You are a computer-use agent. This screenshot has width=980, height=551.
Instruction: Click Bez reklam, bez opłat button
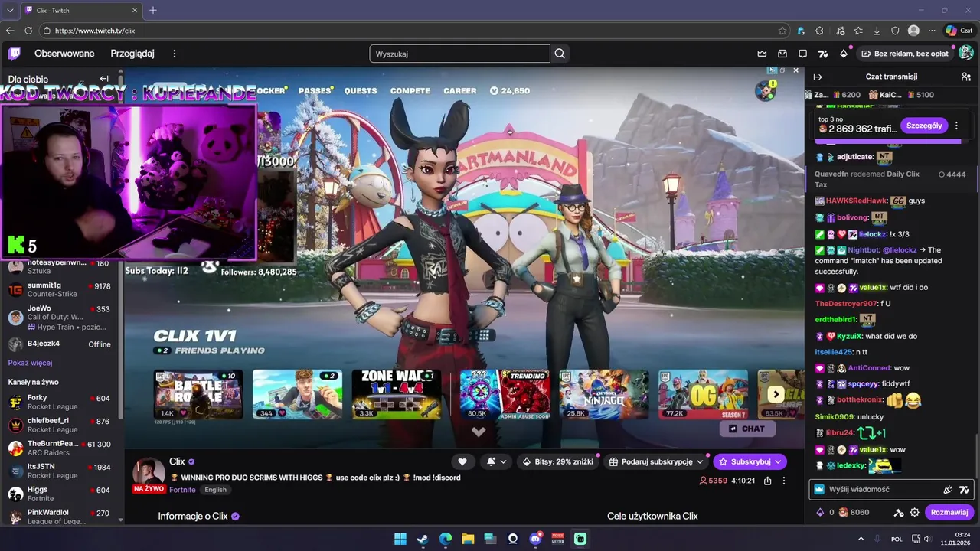[904, 54]
